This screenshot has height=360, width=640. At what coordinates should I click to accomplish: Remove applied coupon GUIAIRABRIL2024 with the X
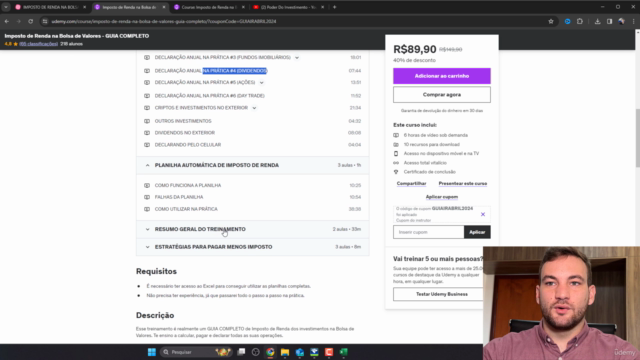click(483, 214)
